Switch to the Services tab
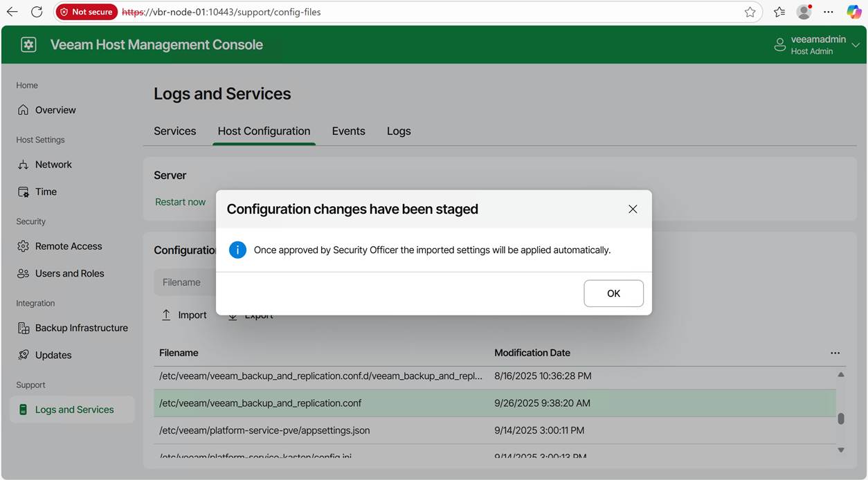 pyautogui.click(x=174, y=131)
